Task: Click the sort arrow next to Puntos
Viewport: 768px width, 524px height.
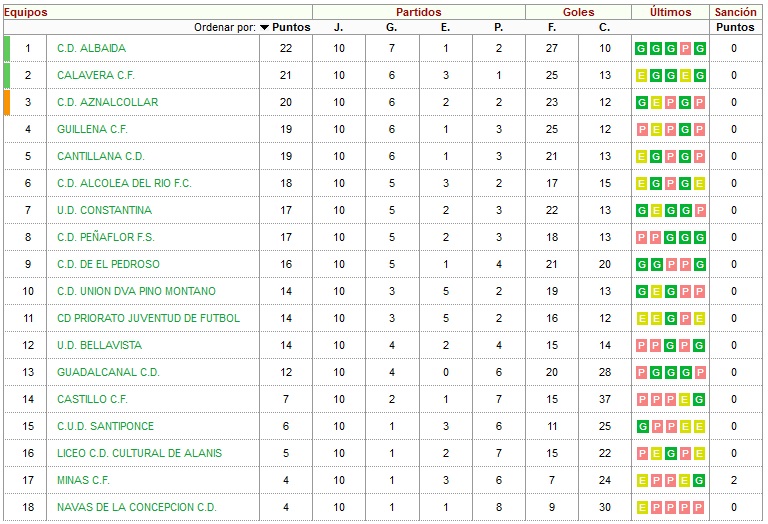Action: (264, 27)
